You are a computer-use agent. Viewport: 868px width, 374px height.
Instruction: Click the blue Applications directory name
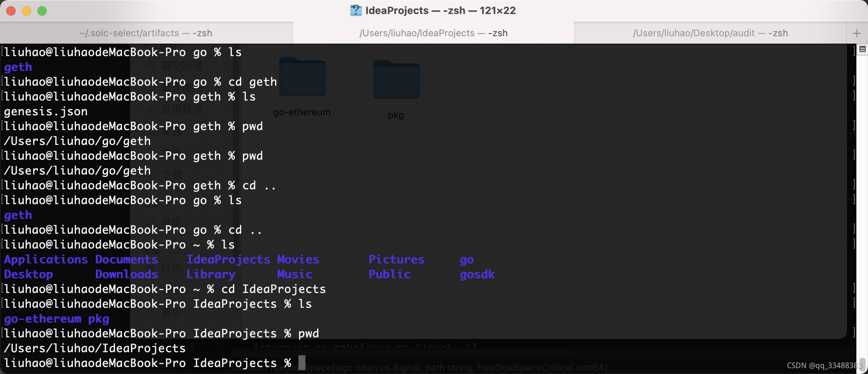click(x=46, y=259)
